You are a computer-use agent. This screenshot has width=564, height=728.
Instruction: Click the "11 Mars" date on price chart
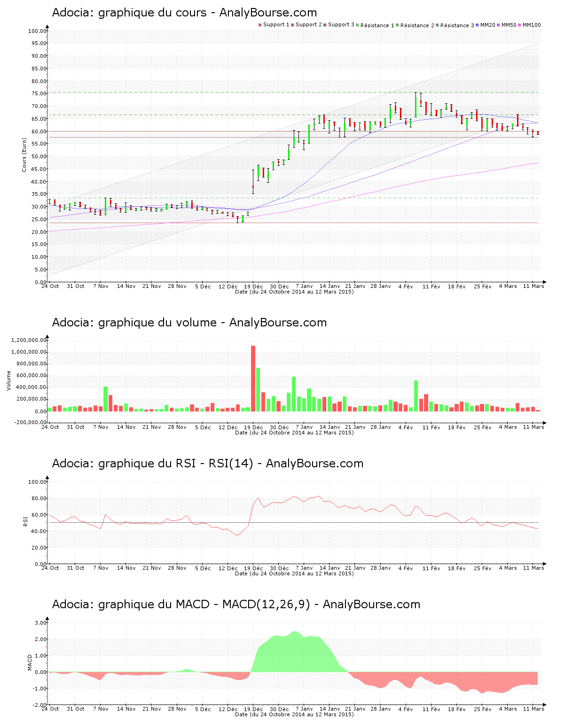[533, 286]
